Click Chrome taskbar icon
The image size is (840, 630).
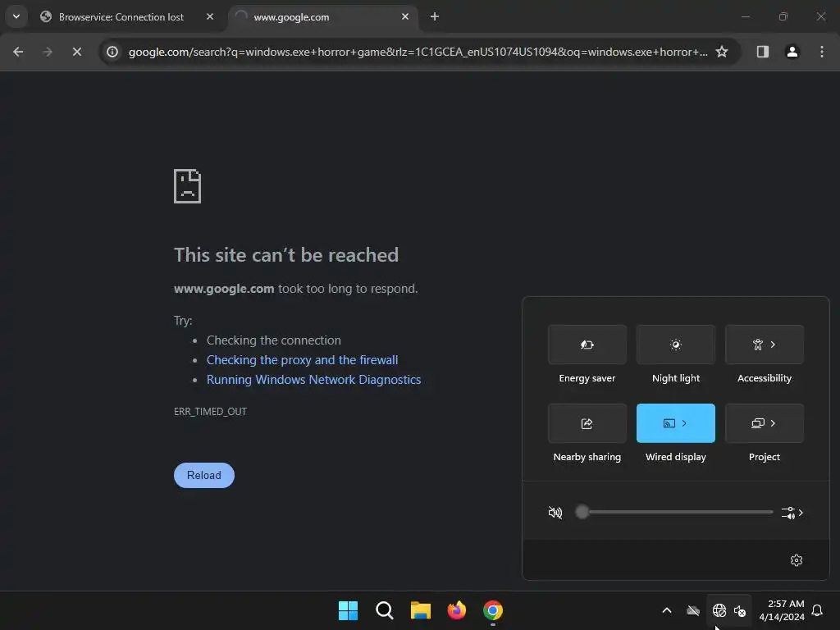(493, 610)
